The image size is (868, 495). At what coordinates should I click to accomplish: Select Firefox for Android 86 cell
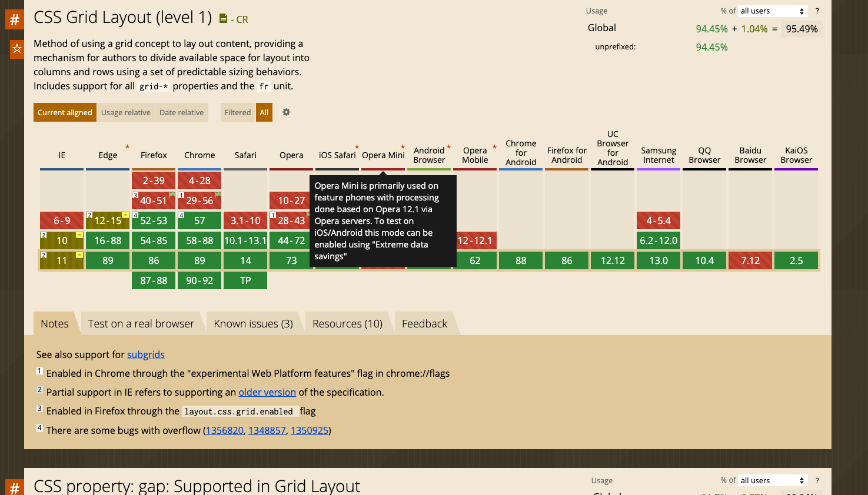567,260
